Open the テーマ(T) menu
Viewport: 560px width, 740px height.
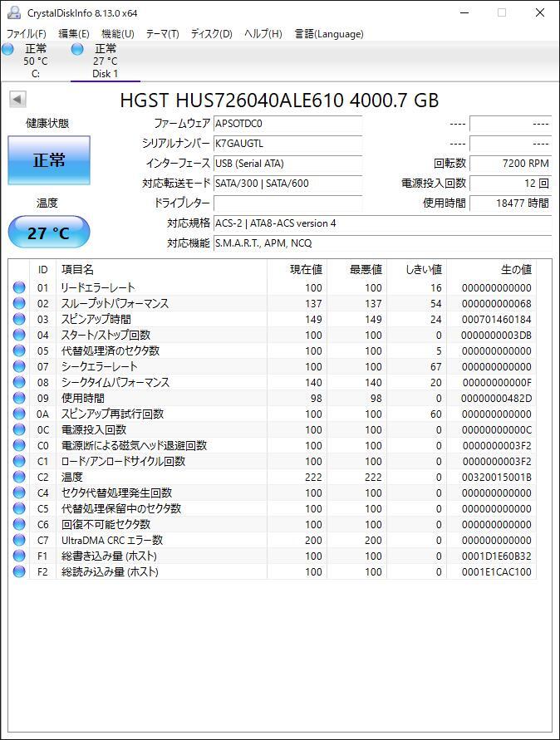(162, 33)
